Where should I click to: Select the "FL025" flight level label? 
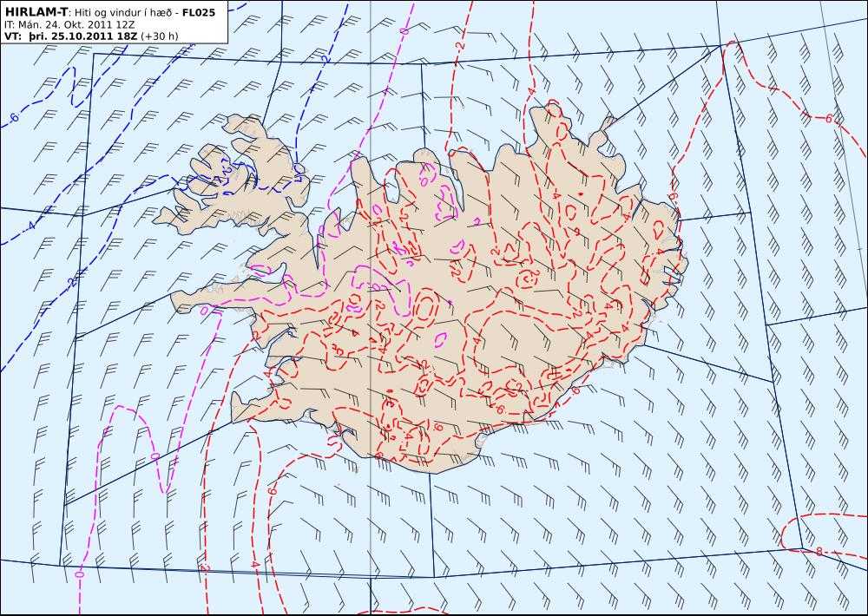tap(198, 11)
